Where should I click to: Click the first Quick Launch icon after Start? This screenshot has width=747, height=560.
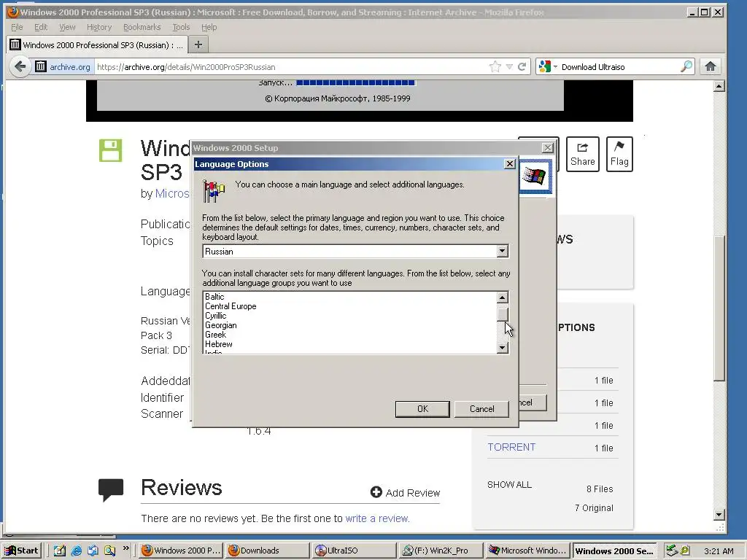pyautogui.click(x=59, y=551)
